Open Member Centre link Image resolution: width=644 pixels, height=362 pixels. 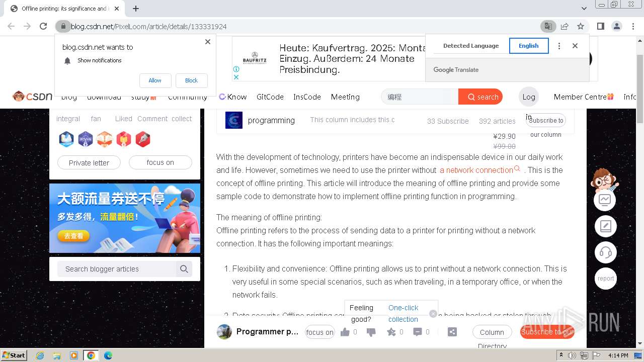tap(584, 97)
